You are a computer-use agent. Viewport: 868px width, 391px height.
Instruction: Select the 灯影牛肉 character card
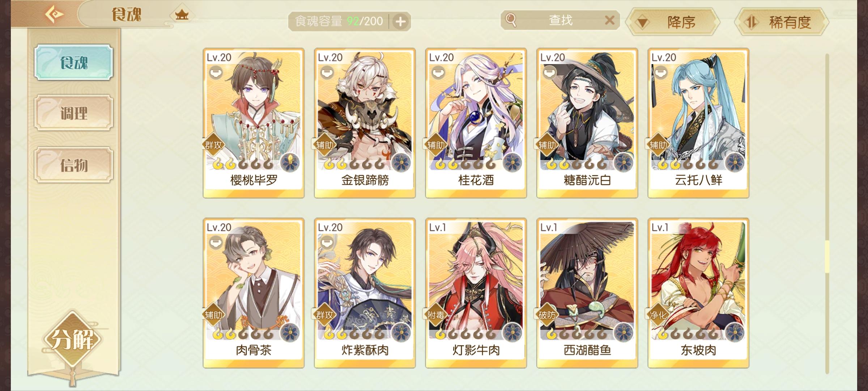(x=476, y=293)
